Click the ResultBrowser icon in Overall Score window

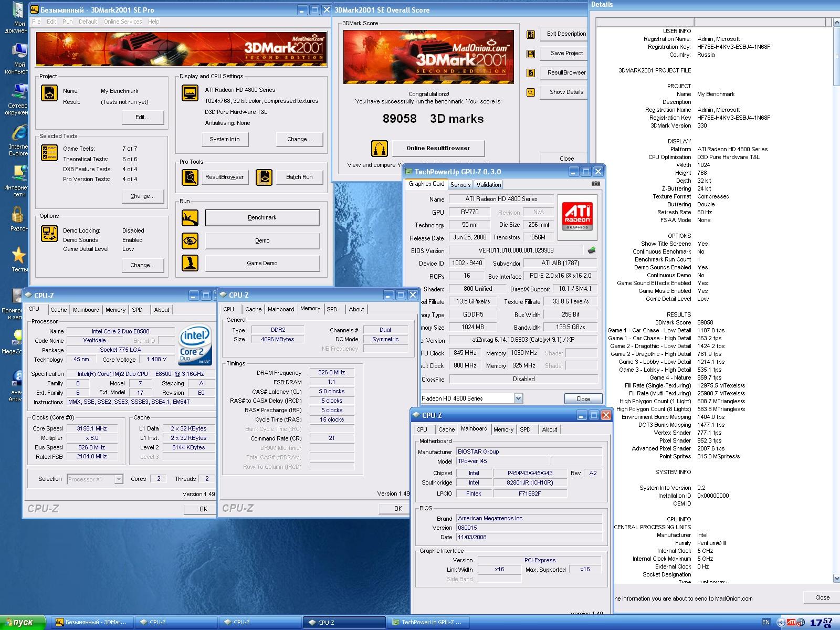point(531,73)
